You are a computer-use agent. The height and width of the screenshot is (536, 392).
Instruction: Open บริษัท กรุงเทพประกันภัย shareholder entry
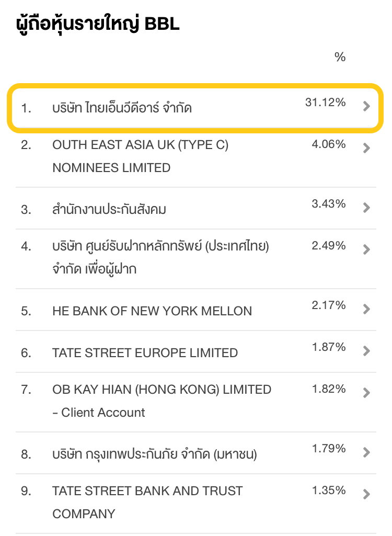(196, 453)
